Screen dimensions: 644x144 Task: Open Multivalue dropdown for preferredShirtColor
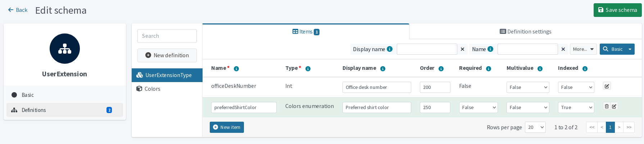click(x=528, y=107)
